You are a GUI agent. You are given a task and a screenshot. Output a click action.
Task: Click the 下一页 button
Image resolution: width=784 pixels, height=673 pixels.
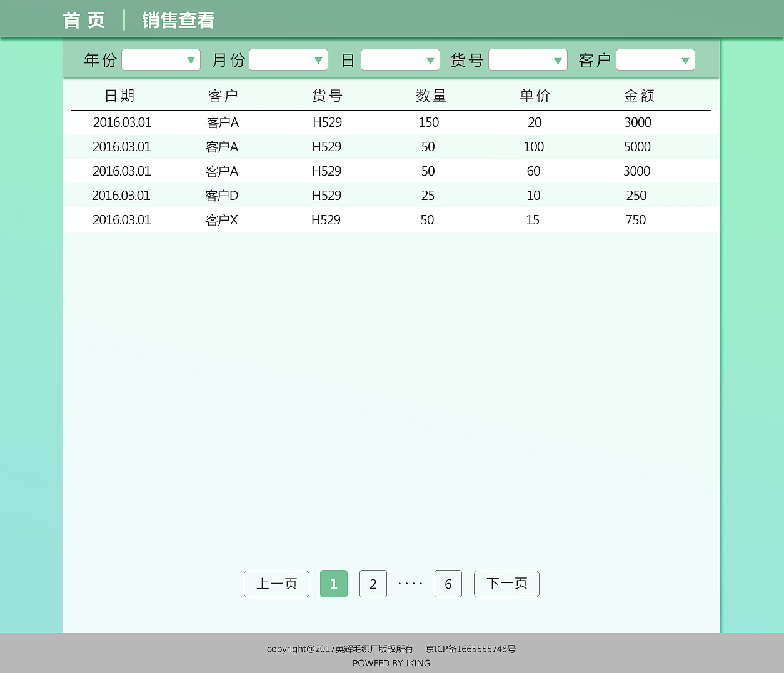click(506, 584)
